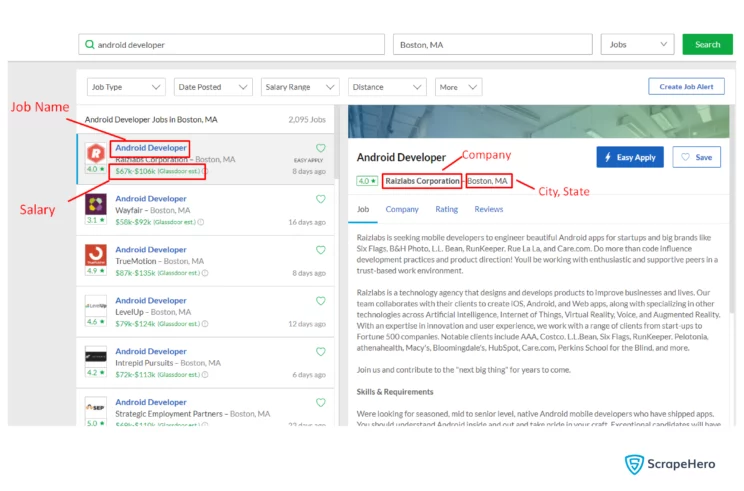Open the Salary Range filter dropdown
The height and width of the screenshot is (491, 744).
[300, 87]
